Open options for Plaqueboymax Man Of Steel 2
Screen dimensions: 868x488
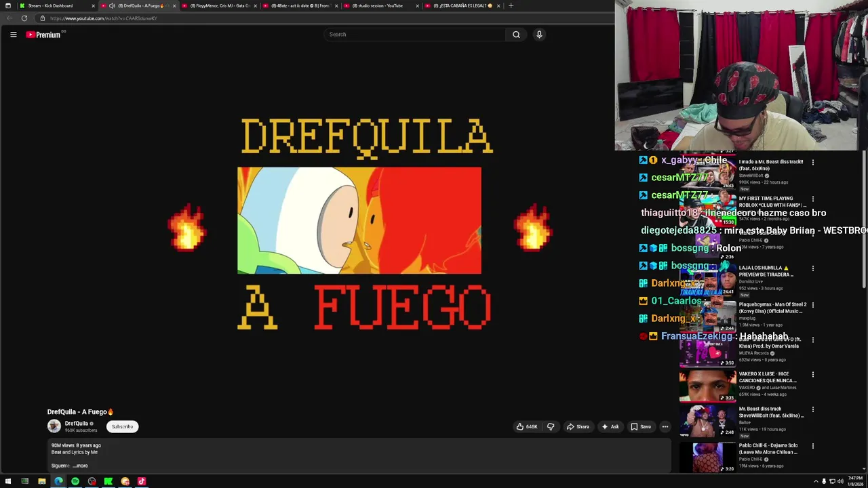(812, 305)
